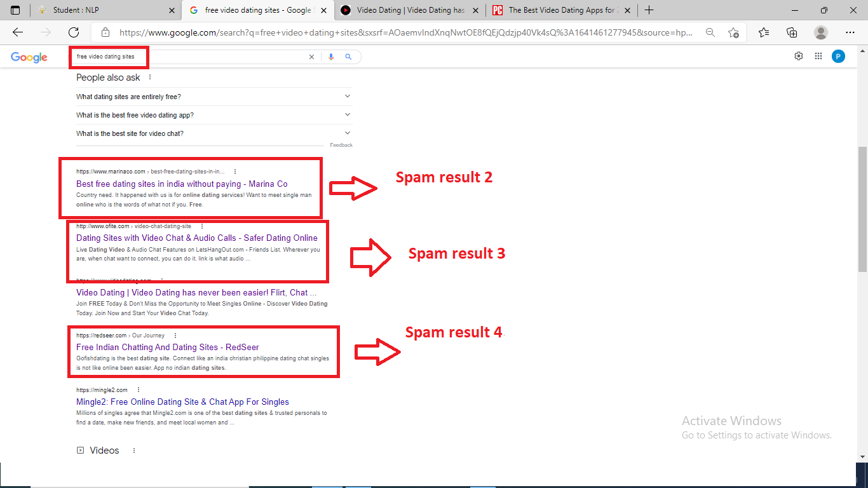Open the Collections icon

[792, 32]
